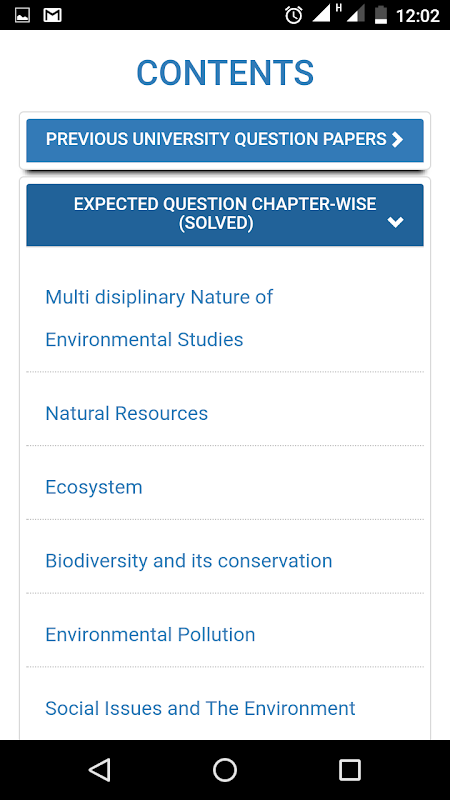Open recent apps with the square icon
The height and width of the screenshot is (800, 450).
click(x=350, y=770)
